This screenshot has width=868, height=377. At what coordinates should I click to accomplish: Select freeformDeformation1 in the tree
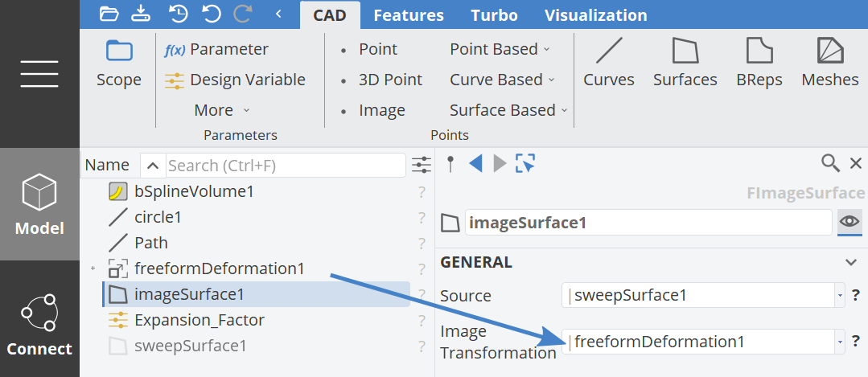coord(220,269)
